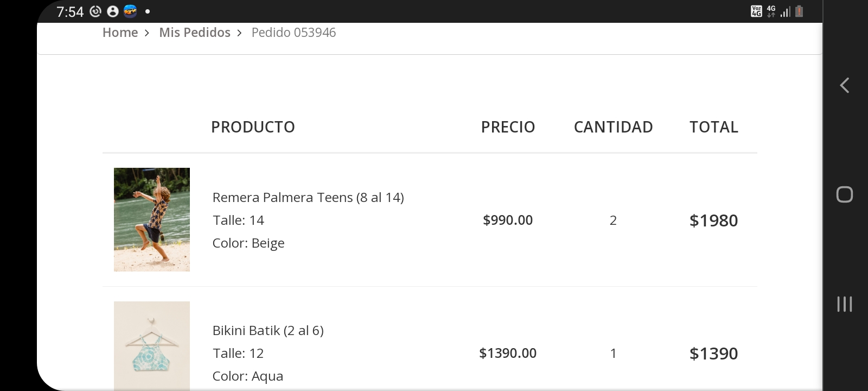Viewport: 868px width, 391px height.
Task: Tap the Android back arrow button
Action: tap(845, 85)
